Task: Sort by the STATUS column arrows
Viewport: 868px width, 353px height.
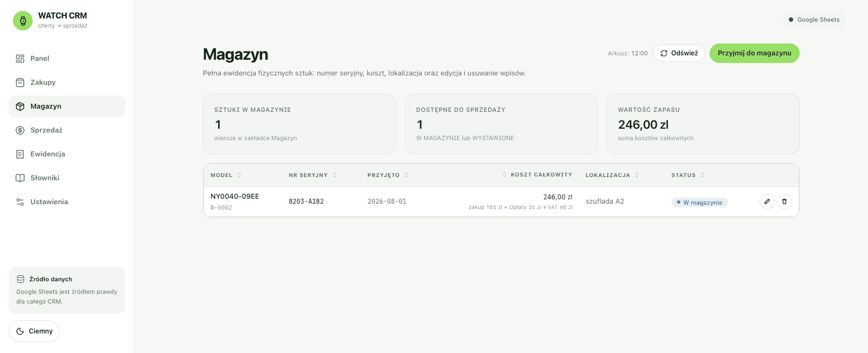Action: point(703,175)
